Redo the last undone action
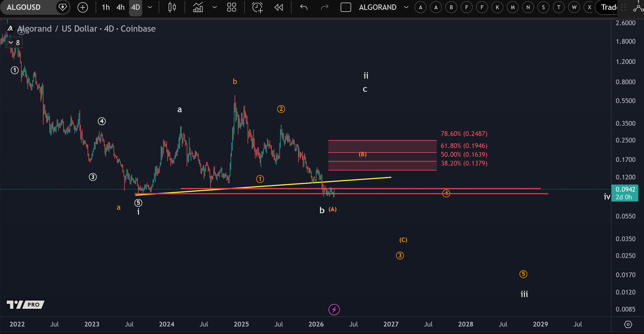644x334 pixels. [x=325, y=7]
